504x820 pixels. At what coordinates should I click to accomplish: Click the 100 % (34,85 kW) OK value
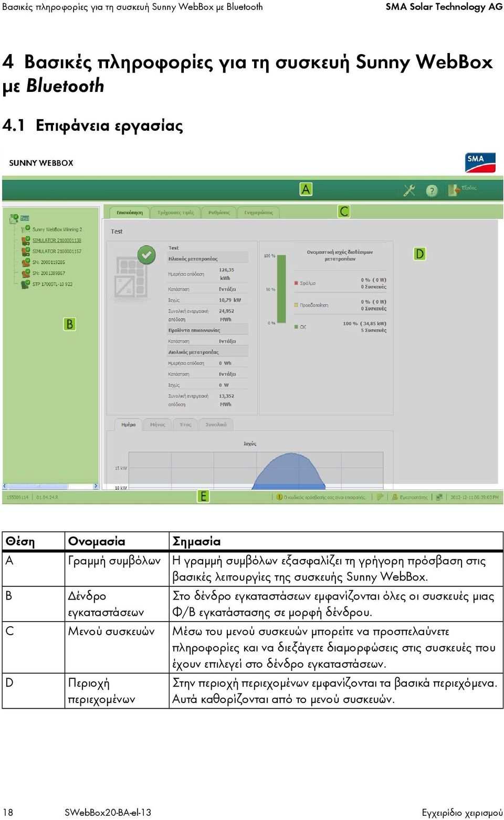click(365, 323)
